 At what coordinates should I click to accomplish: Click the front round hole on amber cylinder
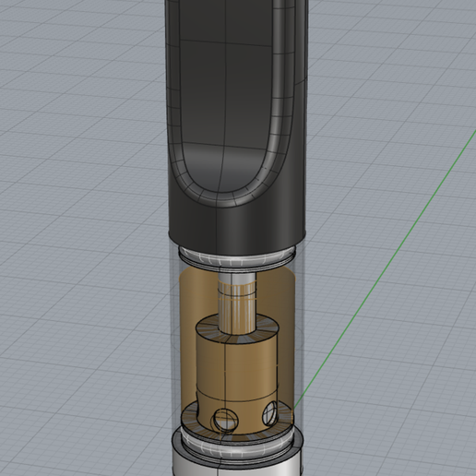225,419
